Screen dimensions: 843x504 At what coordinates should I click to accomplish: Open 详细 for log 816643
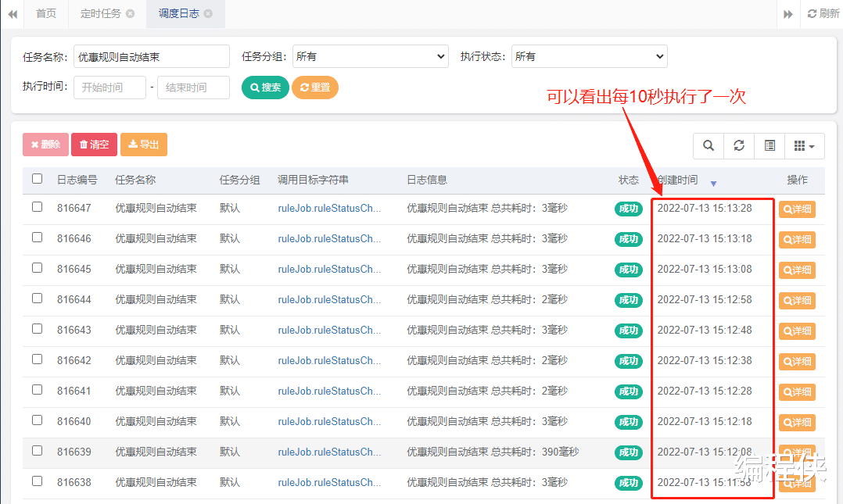pos(798,331)
